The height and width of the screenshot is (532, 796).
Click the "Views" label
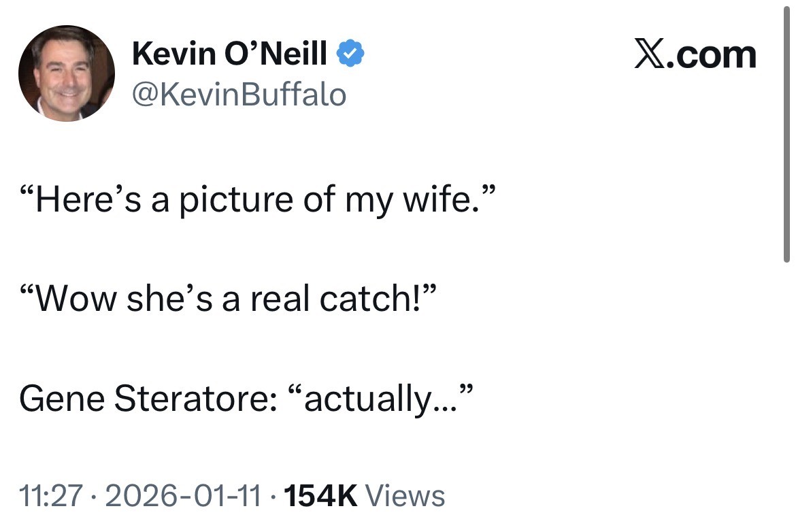coord(405,496)
